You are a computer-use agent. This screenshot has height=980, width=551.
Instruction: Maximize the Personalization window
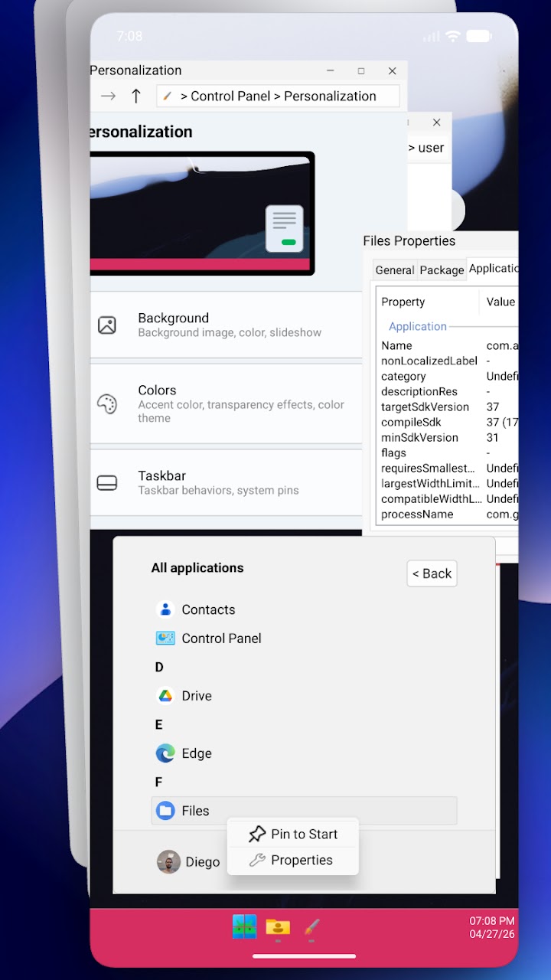pyautogui.click(x=361, y=70)
